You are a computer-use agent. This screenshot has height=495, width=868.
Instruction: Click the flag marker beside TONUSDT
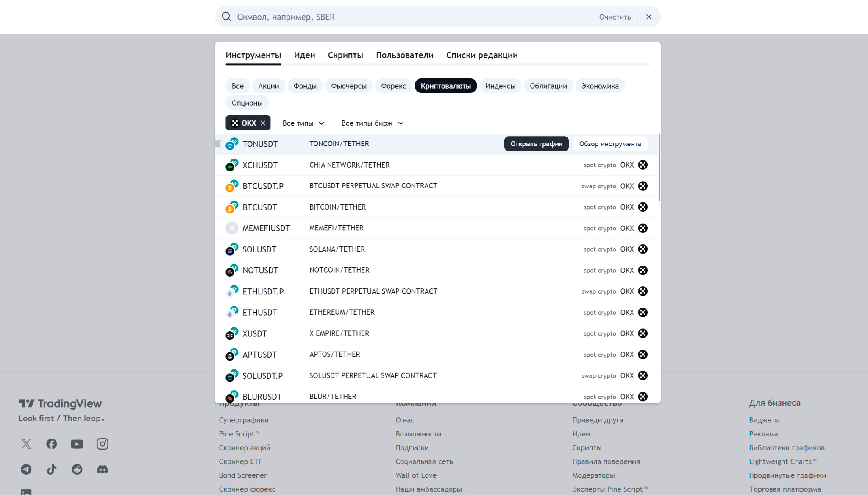(218, 144)
